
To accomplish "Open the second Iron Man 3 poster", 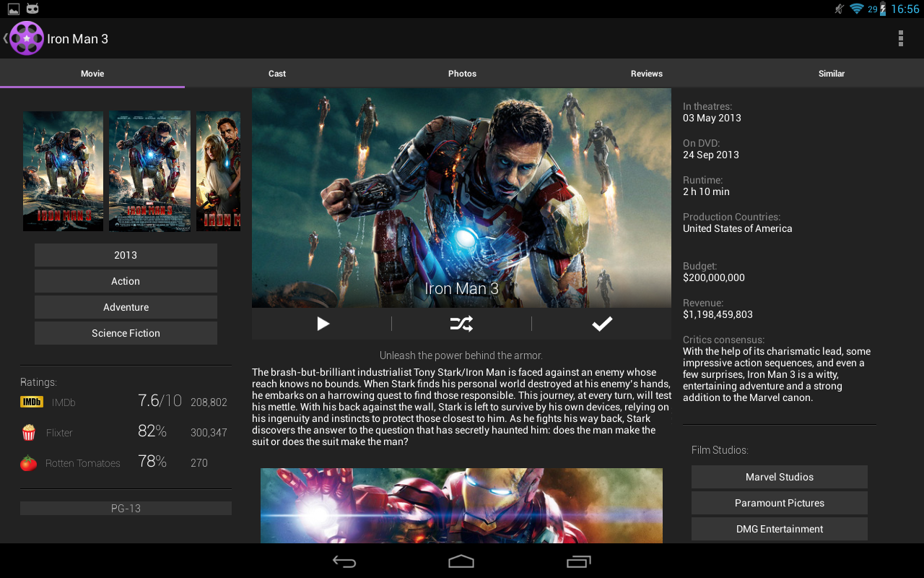I will pyautogui.click(x=149, y=171).
